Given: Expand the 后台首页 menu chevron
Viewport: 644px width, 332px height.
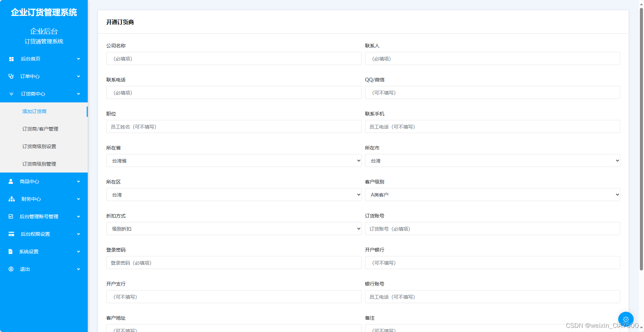Looking at the screenshot, I should coord(78,59).
